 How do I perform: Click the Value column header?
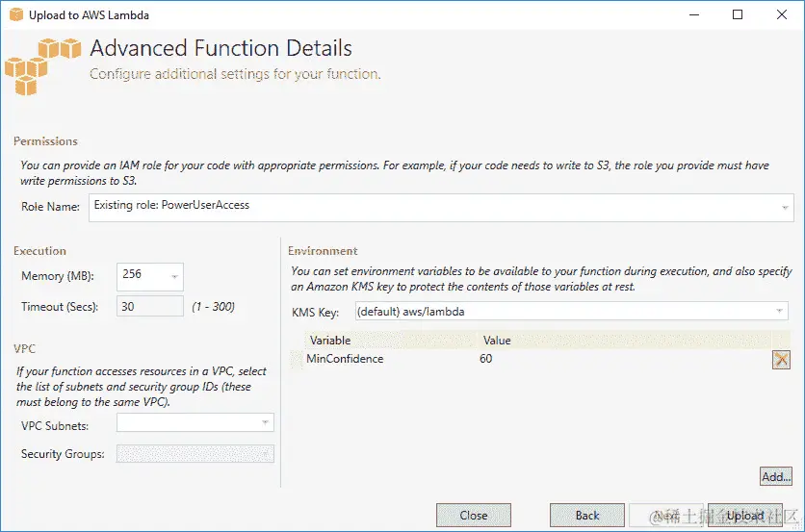624,341
